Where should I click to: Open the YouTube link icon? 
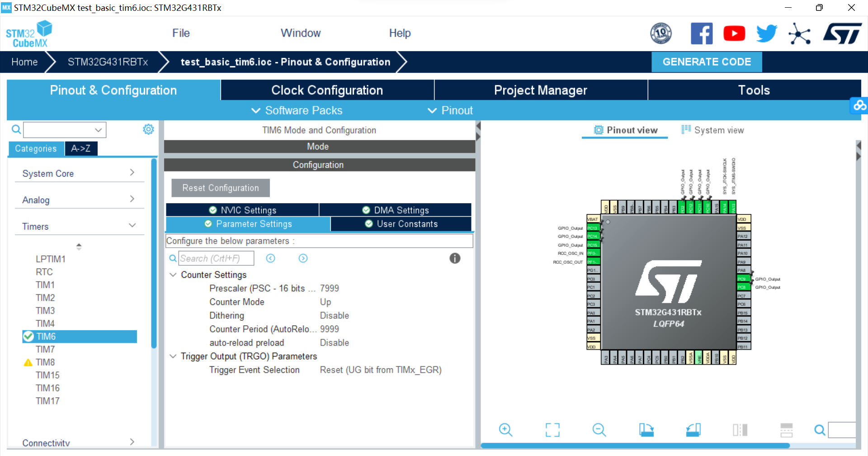click(x=734, y=33)
